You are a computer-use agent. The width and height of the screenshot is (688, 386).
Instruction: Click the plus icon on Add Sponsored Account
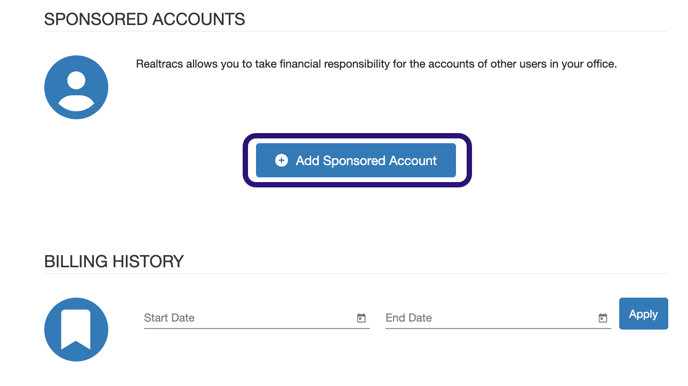[x=281, y=160]
